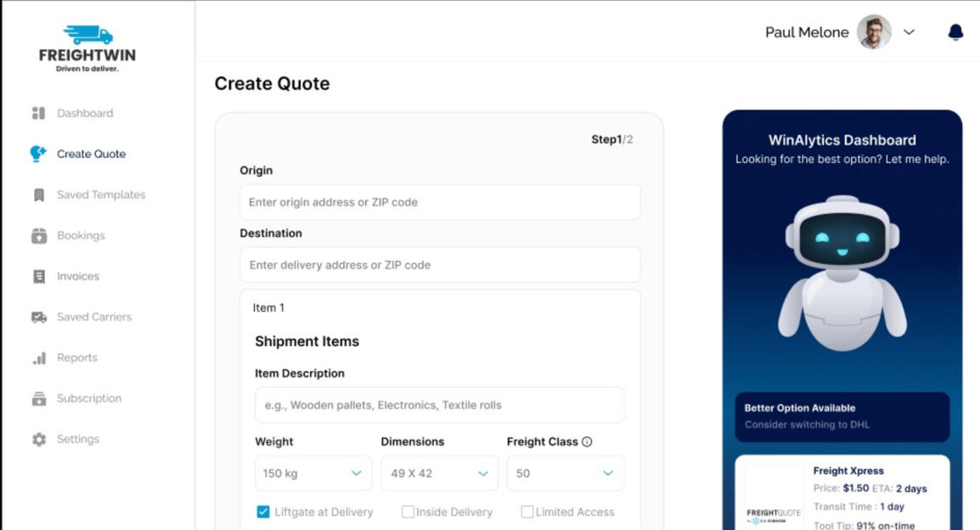Click the Better Option Available banner
This screenshot has height=530, width=980.
coord(842,416)
